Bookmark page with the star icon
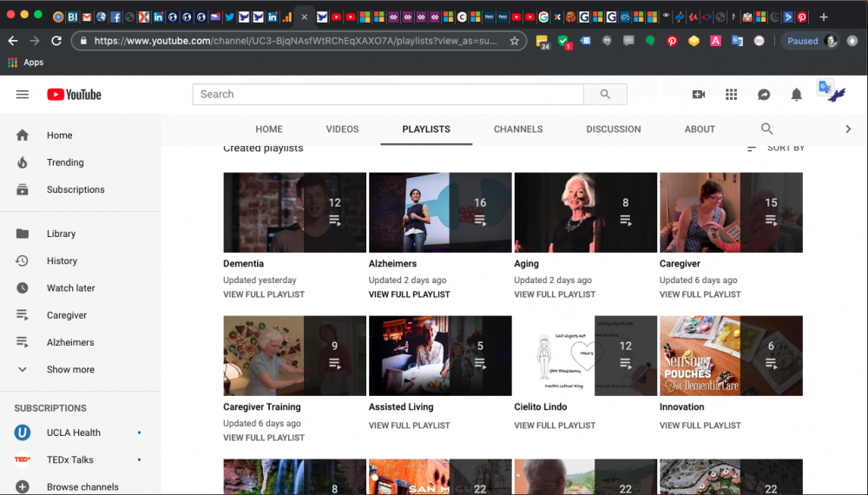This screenshot has width=868, height=495. point(514,41)
